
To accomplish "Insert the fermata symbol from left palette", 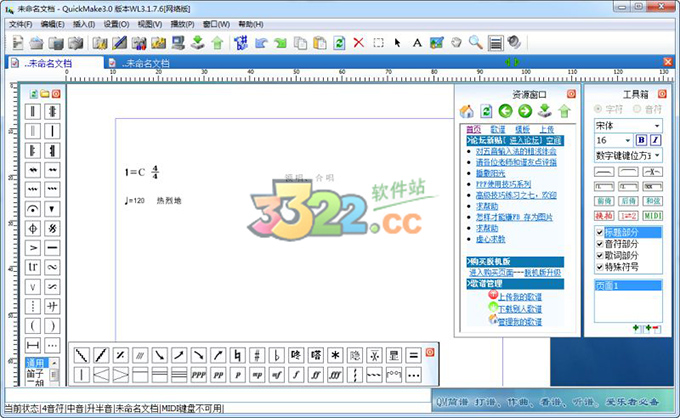I will 32,208.
